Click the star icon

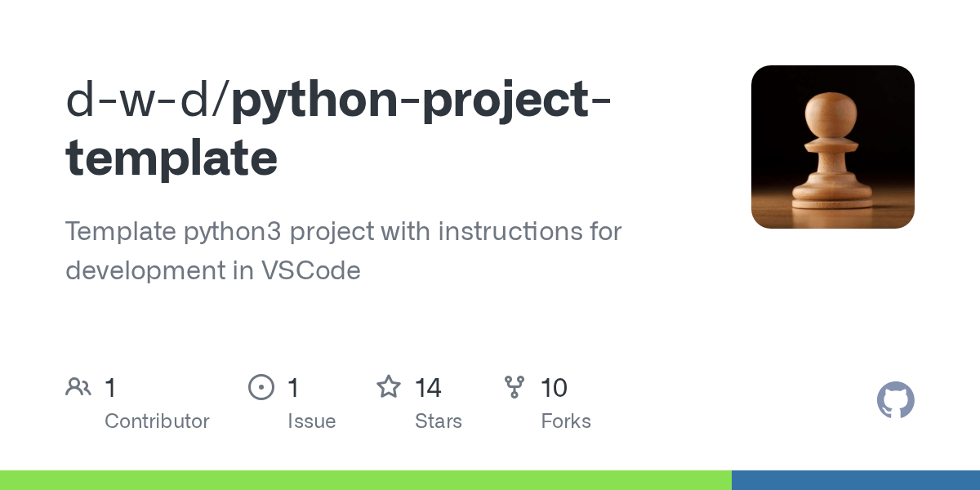coord(389,387)
